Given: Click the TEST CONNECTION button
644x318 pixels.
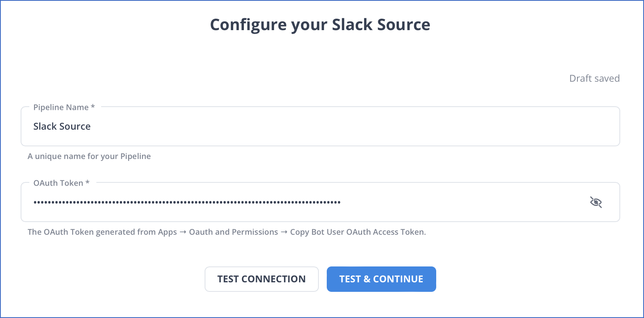Looking at the screenshot, I should click(262, 279).
